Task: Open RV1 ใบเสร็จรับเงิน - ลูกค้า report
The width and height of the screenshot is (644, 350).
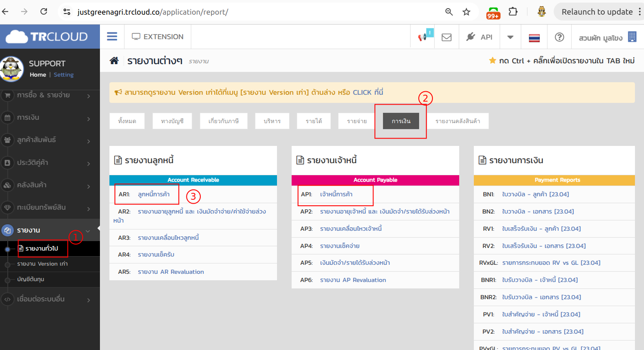Action: coord(541,229)
